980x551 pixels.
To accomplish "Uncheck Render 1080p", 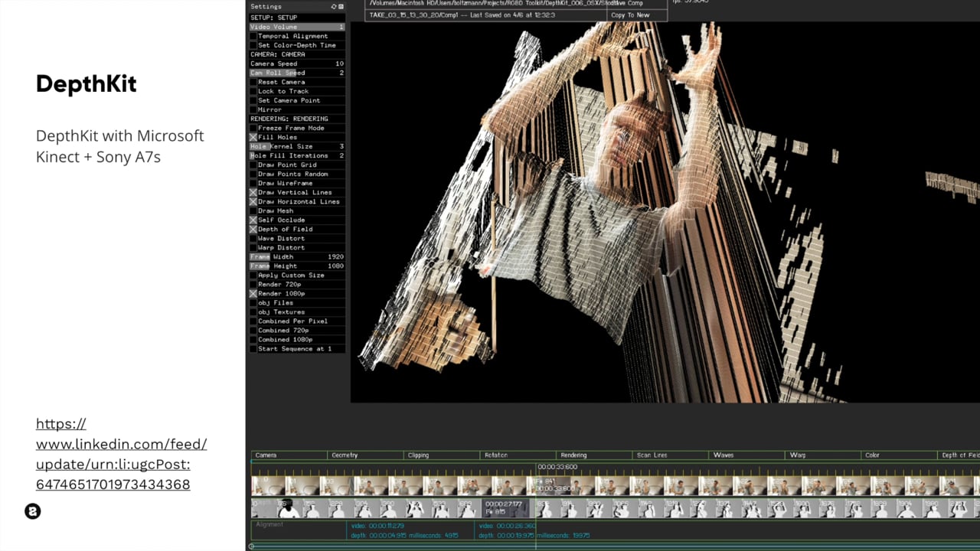I will coord(253,293).
